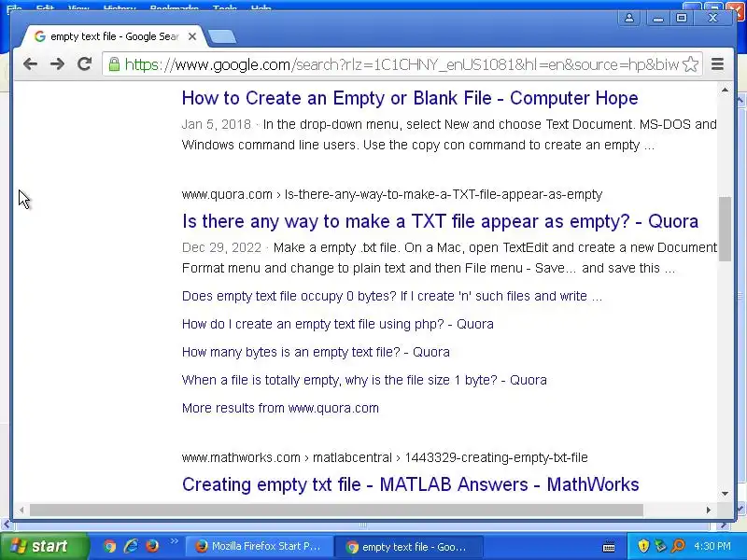Click 'More results from www.quora.com'

pyautogui.click(x=281, y=408)
